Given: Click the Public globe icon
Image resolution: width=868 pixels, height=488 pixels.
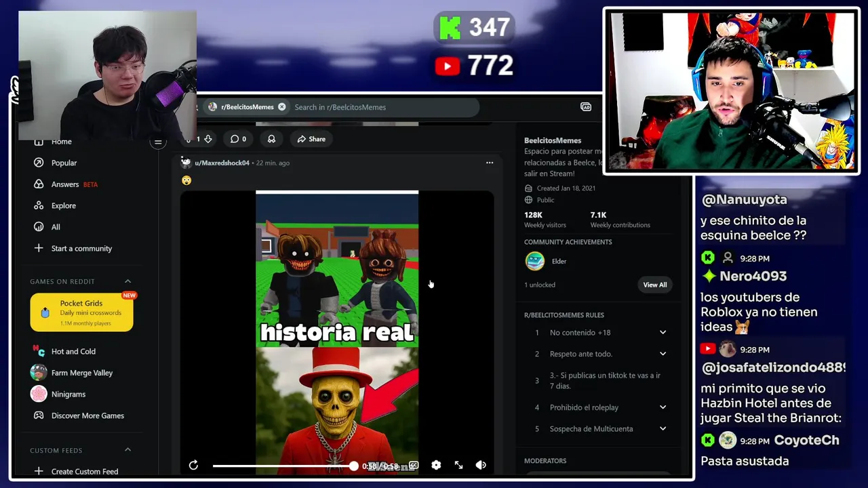Looking at the screenshot, I should pos(529,200).
